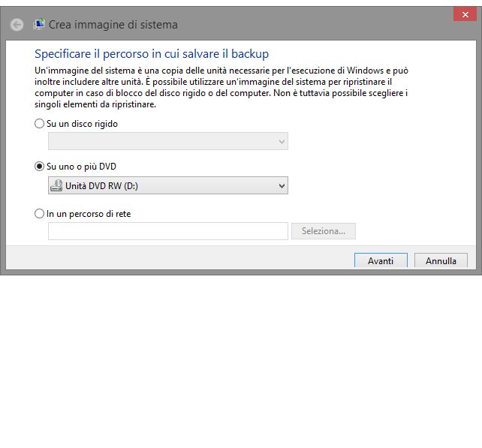Click the arrow on the disabled hard disk dropdown
Screen dimensions: 482x448
click(x=282, y=141)
